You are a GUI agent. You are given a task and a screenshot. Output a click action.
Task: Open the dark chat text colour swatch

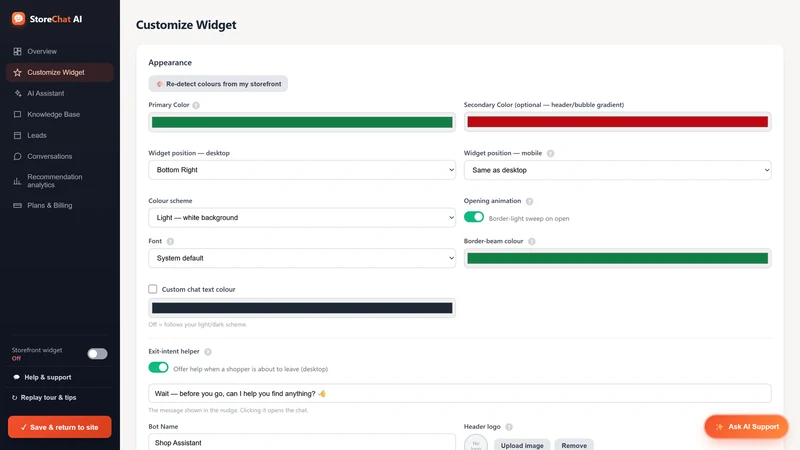coord(302,308)
